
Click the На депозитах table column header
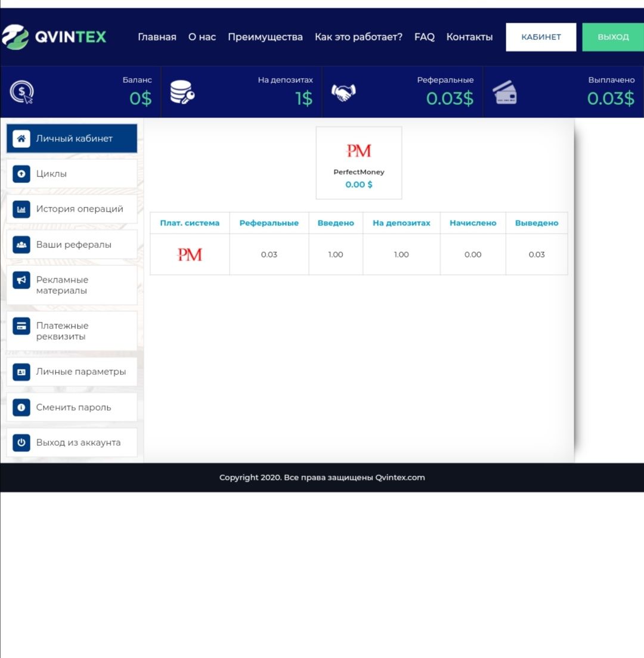(x=402, y=223)
